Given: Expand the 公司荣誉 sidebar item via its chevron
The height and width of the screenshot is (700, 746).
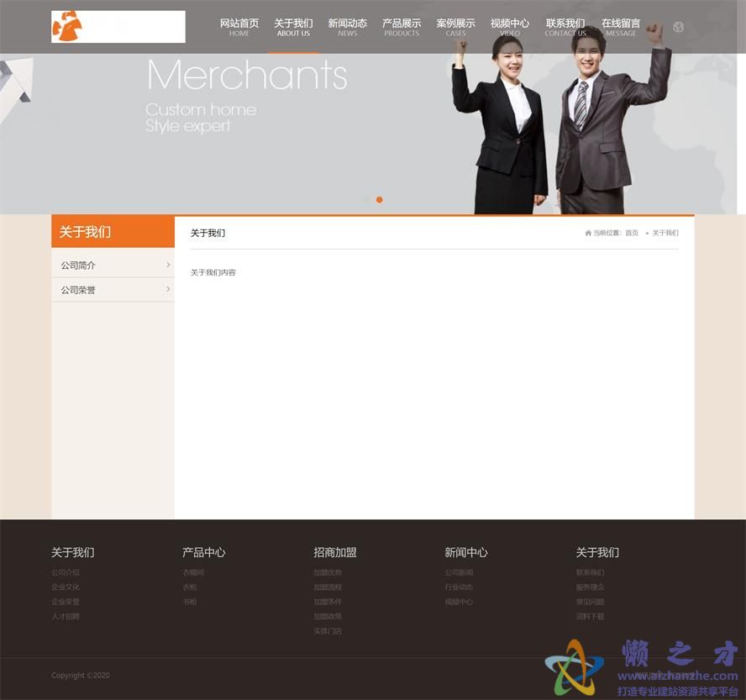Looking at the screenshot, I should click(x=167, y=289).
